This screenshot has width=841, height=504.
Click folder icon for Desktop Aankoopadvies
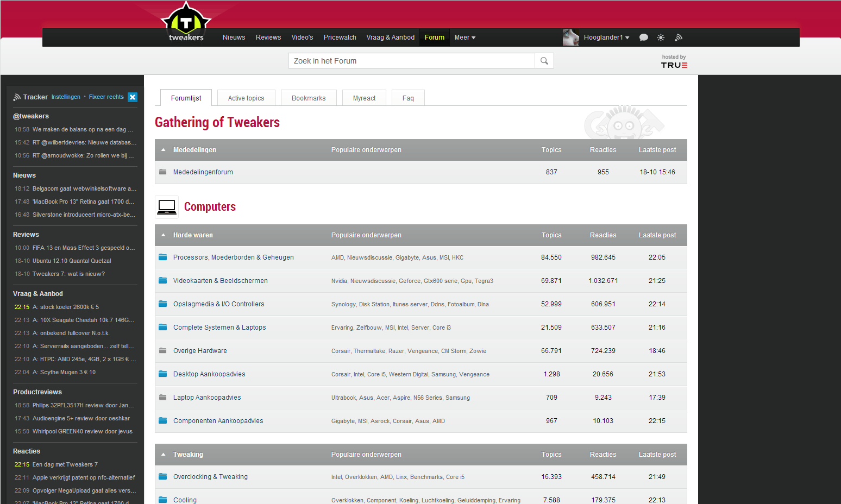(162, 374)
